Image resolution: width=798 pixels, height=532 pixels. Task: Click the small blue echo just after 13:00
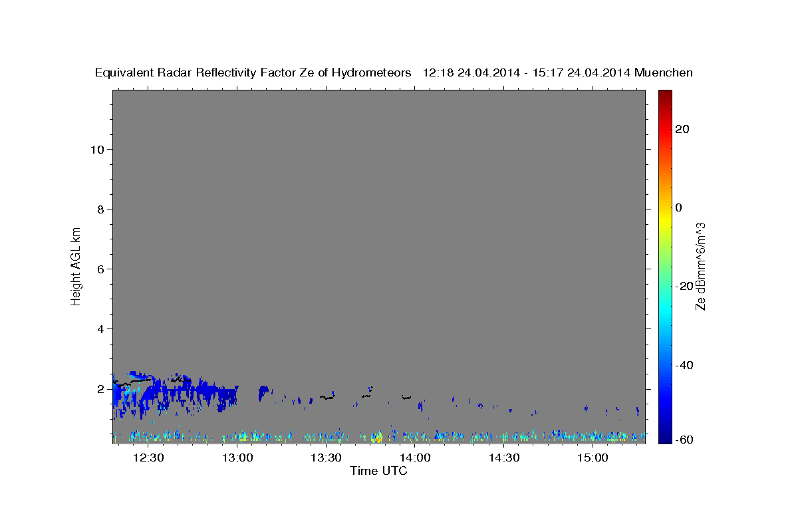coord(265,391)
